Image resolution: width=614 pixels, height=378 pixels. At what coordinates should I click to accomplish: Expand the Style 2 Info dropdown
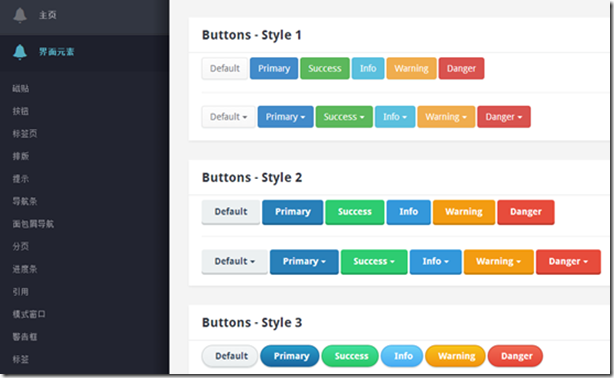435,262
